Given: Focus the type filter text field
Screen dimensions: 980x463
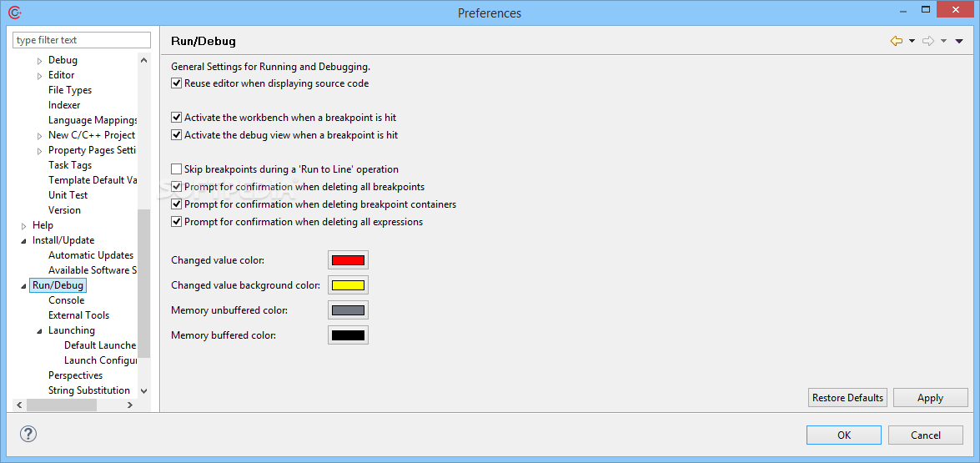Looking at the screenshot, I should (x=82, y=40).
